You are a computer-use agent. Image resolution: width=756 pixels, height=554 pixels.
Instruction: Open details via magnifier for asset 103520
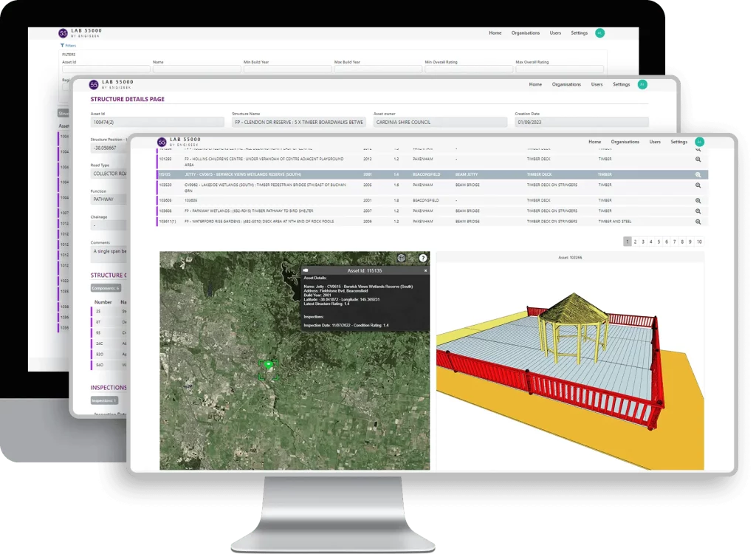click(698, 185)
